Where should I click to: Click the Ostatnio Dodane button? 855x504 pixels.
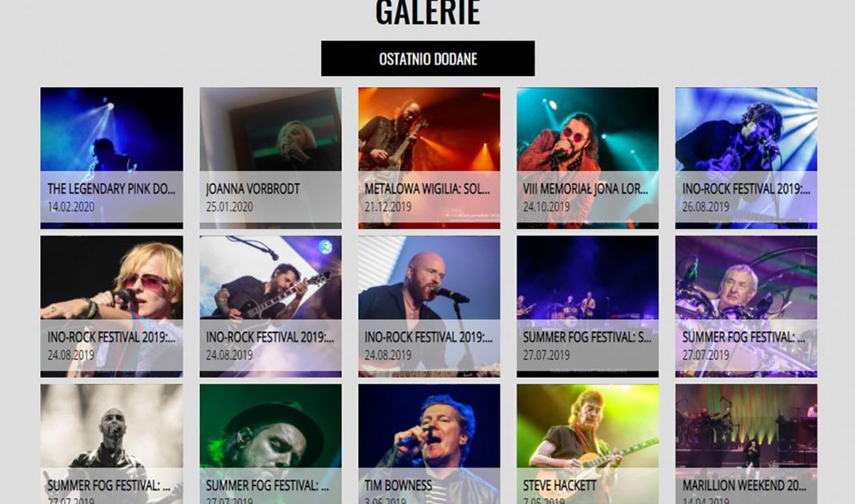(427, 58)
